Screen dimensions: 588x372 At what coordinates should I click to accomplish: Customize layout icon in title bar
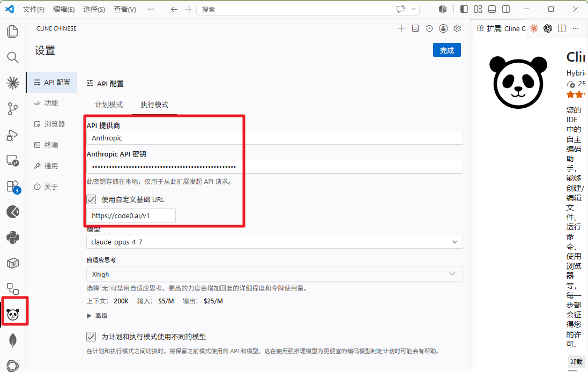[478, 9]
